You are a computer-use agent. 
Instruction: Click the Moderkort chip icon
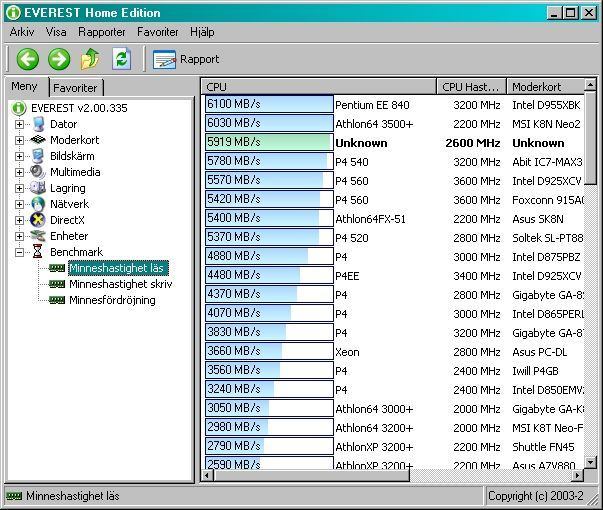click(38, 140)
